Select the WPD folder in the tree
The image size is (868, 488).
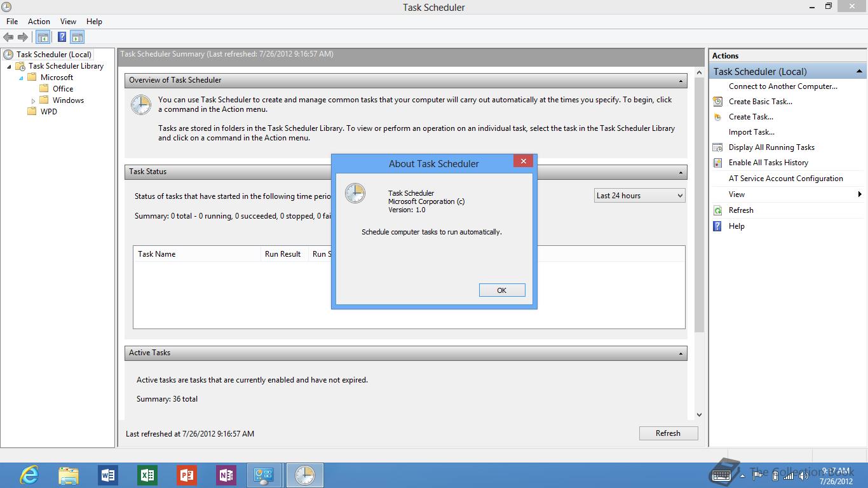tap(48, 112)
